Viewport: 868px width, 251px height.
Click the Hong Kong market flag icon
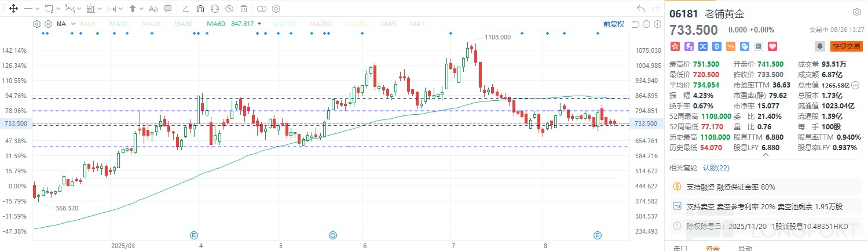pos(675,46)
